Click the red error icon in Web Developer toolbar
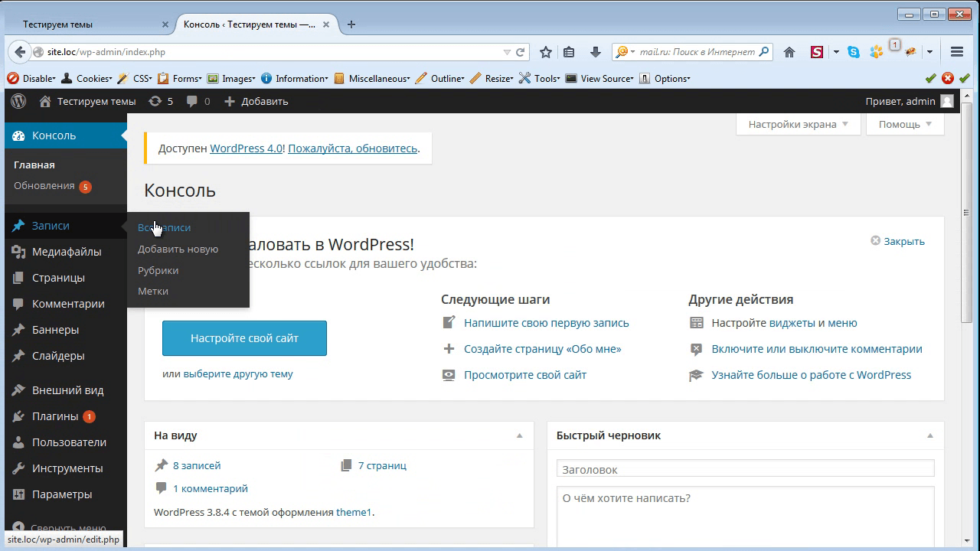The width and height of the screenshot is (980, 551). [948, 78]
